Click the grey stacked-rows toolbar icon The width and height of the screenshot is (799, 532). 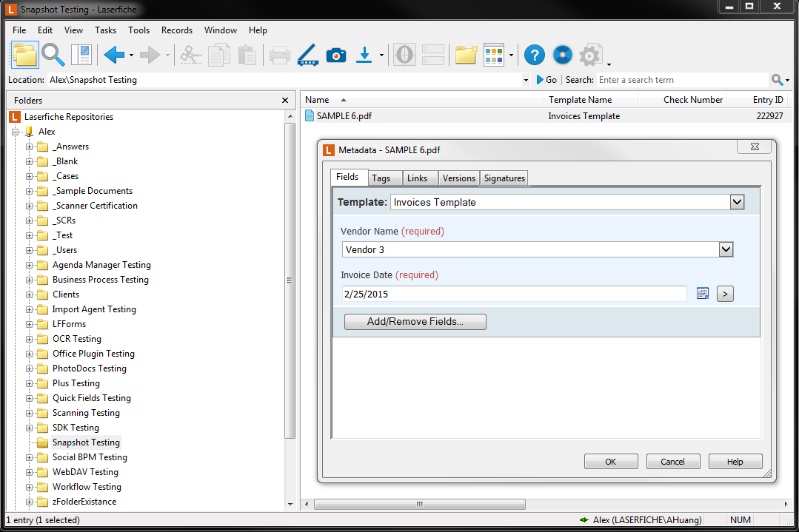[433, 55]
